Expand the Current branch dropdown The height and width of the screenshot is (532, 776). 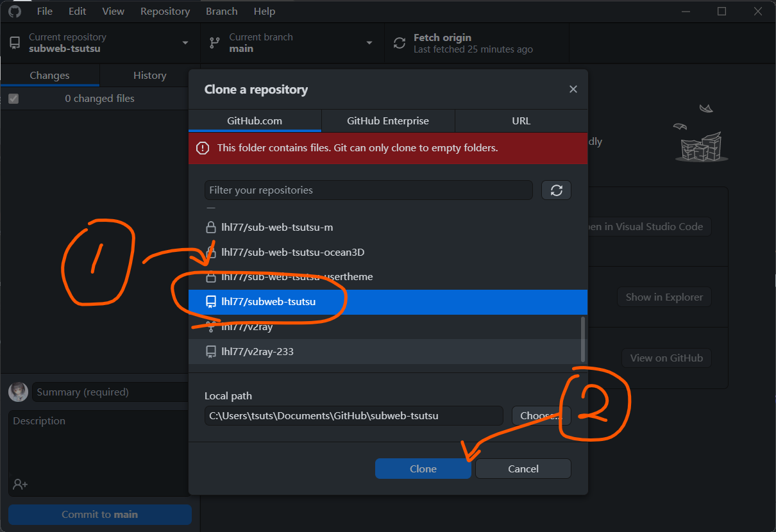click(x=292, y=43)
